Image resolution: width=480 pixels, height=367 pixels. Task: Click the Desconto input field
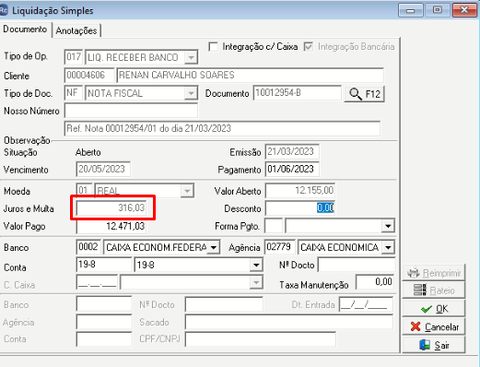[300, 209]
